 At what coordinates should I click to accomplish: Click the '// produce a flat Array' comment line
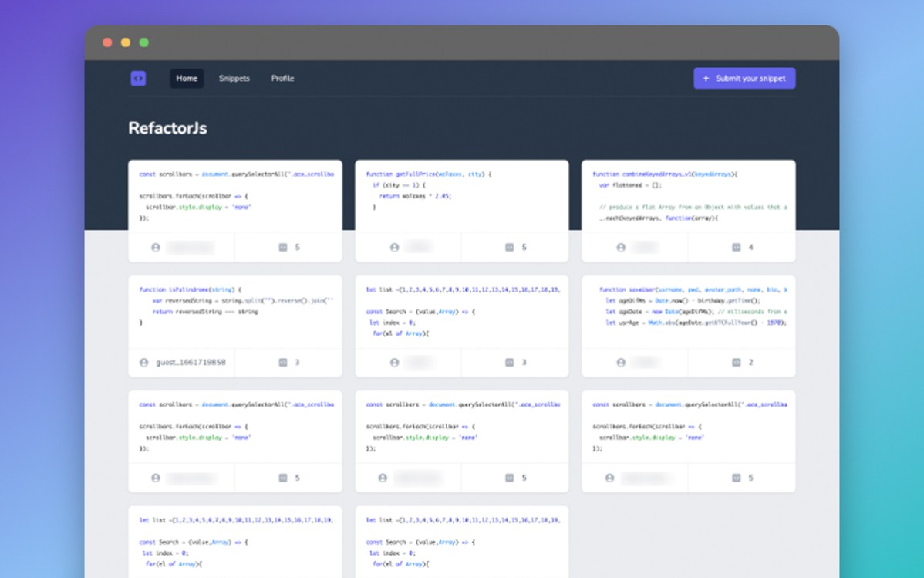point(693,207)
